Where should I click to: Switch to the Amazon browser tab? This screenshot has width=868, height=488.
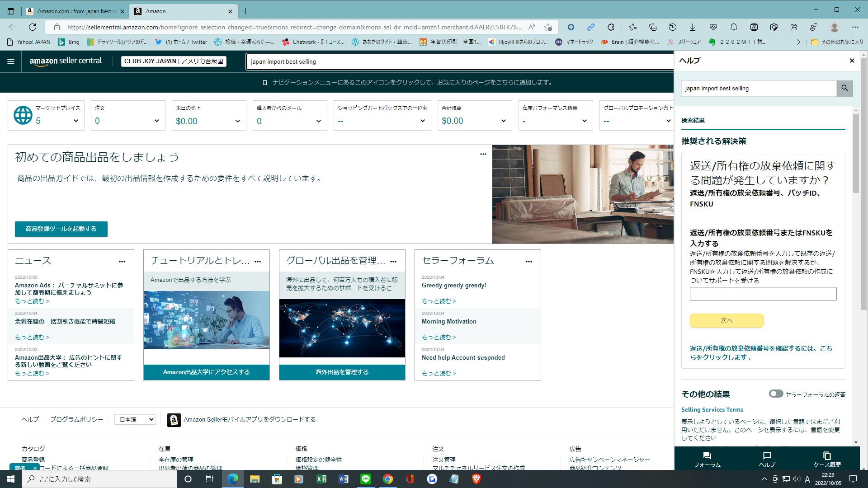183,11
